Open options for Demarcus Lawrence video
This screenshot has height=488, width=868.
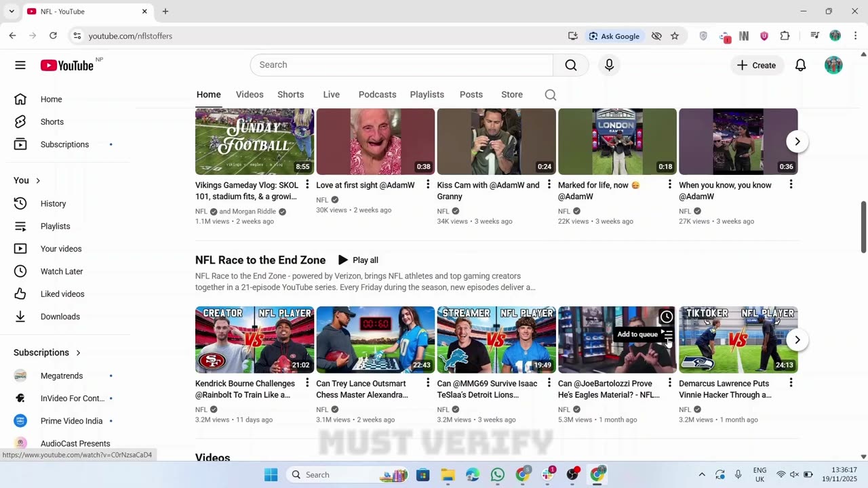(791, 383)
